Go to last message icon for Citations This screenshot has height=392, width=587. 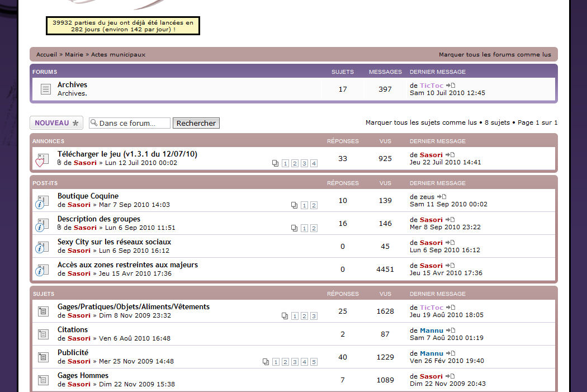(451, 330)
